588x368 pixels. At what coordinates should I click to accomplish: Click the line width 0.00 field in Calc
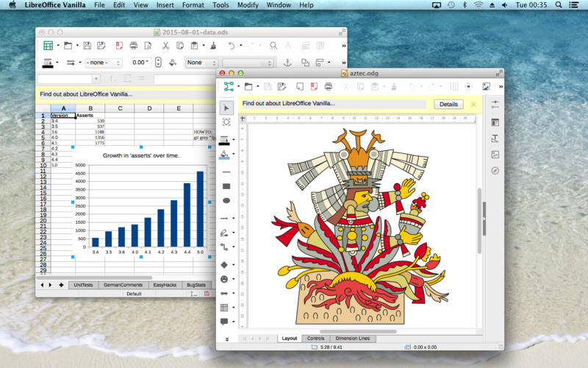[140, 63]
